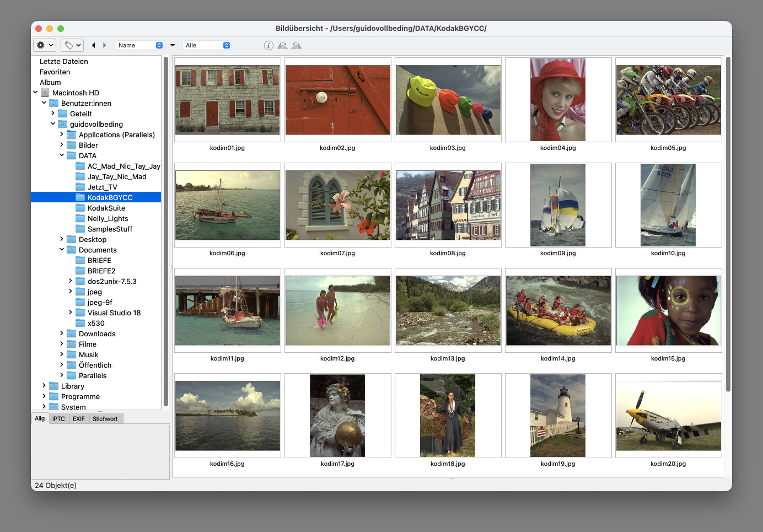
Task: Select the KodakSuite folder
Action: click(x=106, y=208)
